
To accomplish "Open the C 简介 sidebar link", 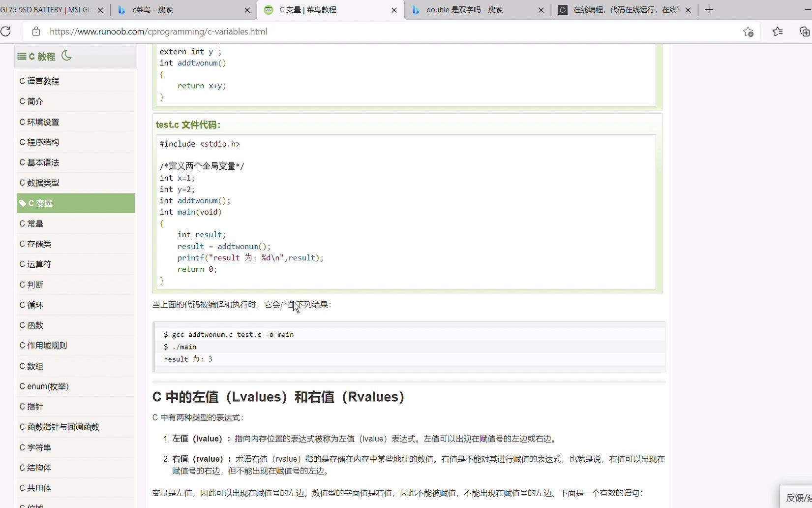I will (76, 101).
